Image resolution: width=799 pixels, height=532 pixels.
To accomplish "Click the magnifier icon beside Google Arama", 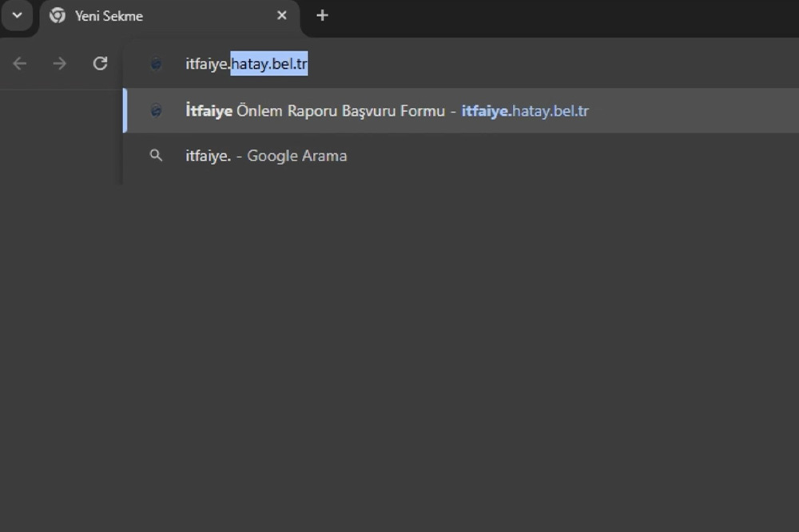I will [157, 156].
